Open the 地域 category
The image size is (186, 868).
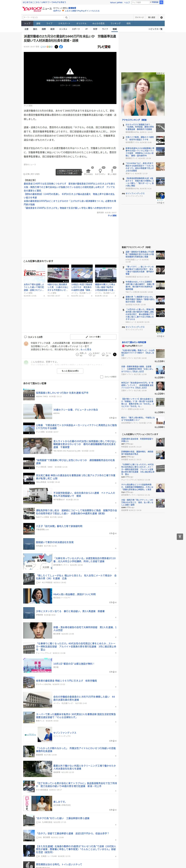[114, 29]
